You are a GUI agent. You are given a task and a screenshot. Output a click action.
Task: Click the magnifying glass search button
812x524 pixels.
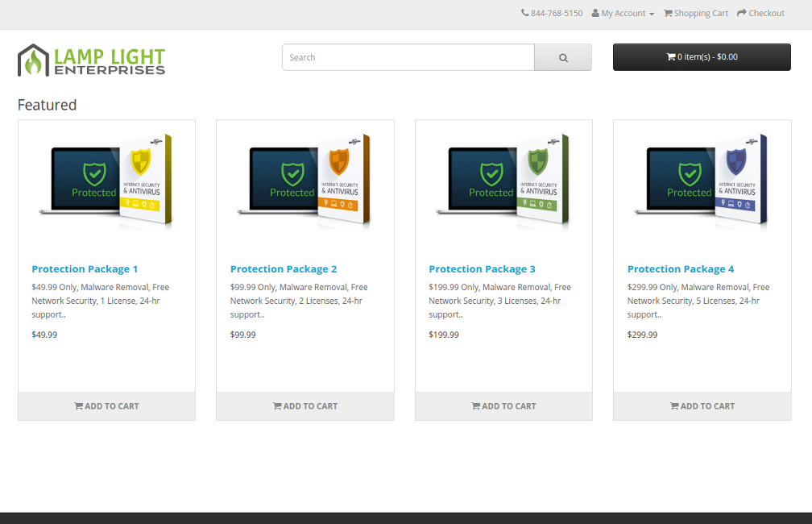tap(563, 57)
